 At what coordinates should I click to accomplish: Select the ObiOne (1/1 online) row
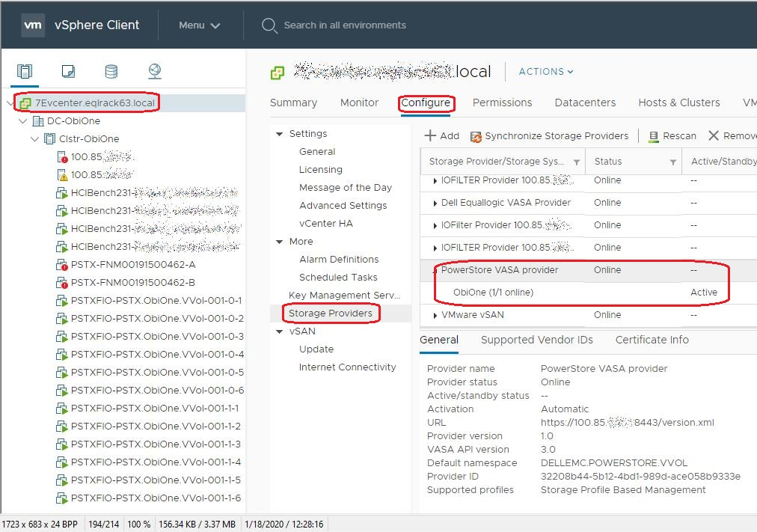(x=588, y=293)
